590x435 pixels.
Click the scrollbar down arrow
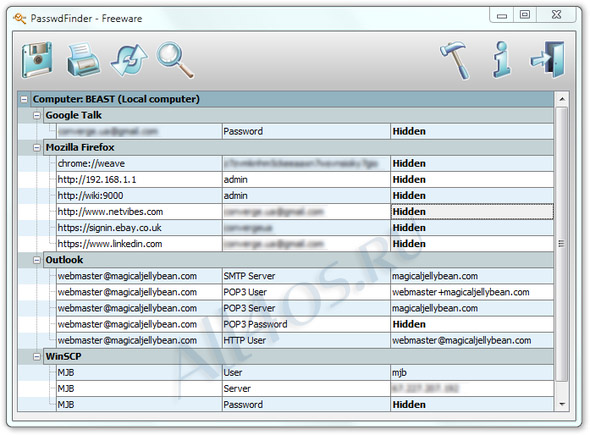click(562, 404)
